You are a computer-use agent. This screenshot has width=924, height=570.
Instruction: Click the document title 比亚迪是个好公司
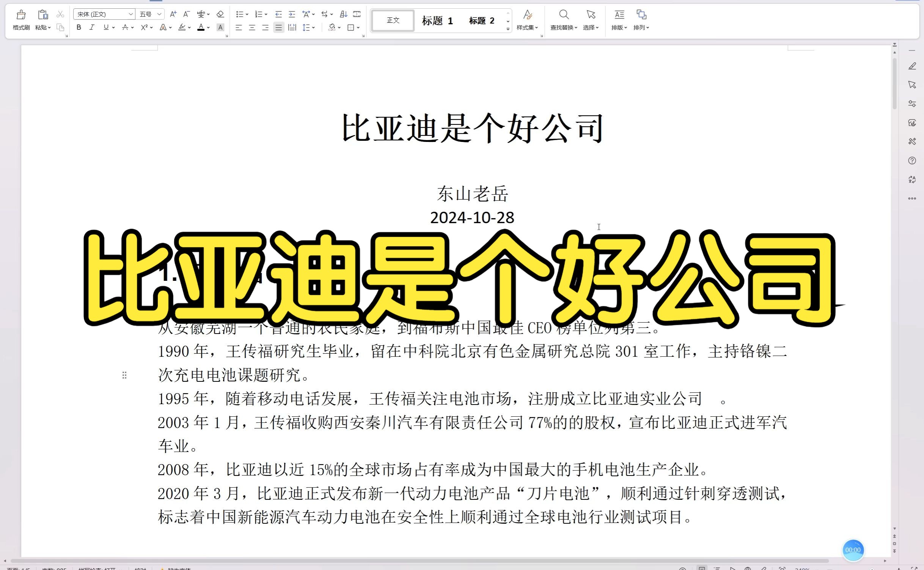[472, 128]
